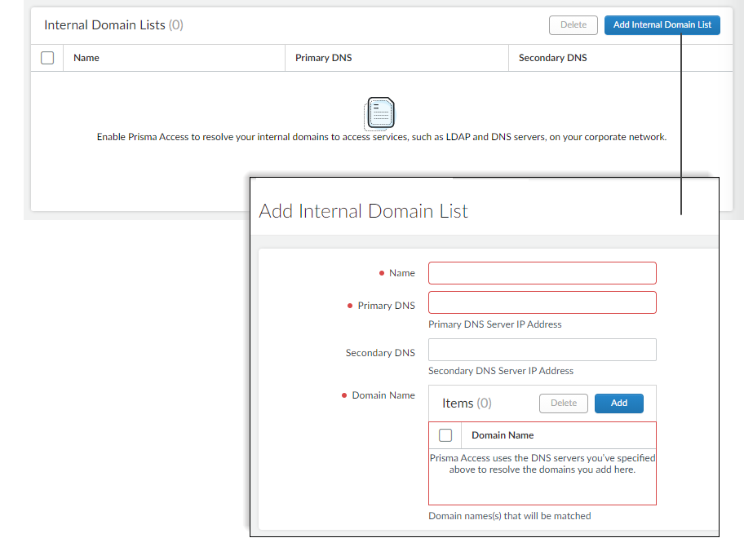Click the Primary DNS Server IP Address hint text
The image size is (744, 560).
point(495,324)
